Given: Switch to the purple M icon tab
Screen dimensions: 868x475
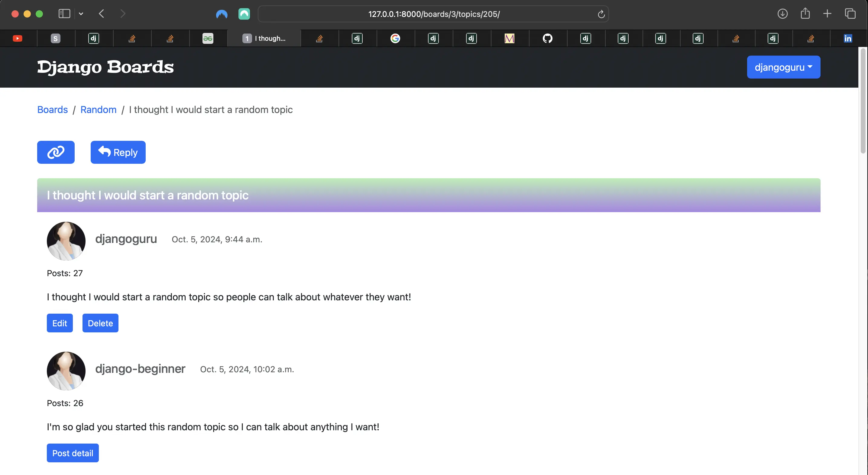Looking at the screenshot, I should tap(510, 38).
